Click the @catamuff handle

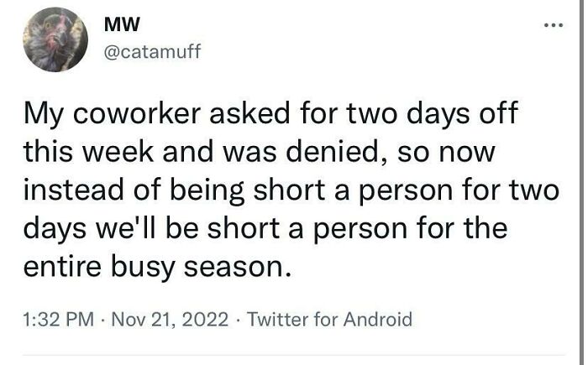152,51
